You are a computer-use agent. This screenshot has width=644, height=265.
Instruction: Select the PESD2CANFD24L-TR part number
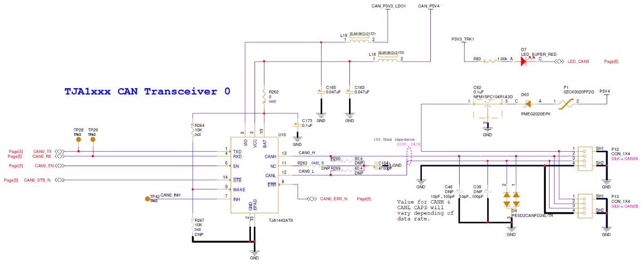click(x=532, y=216)
